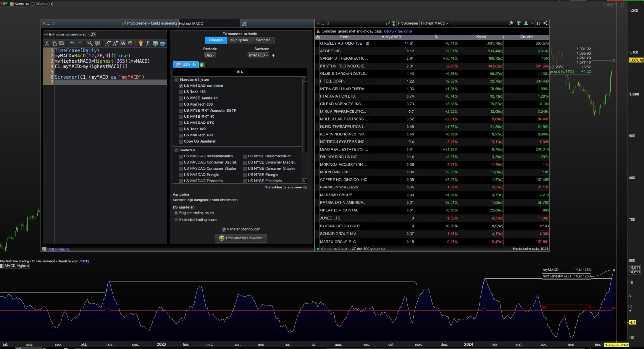Image resolution: width=644 pixels, height=349 pixels.
Task: Uncheck the US NASDAQ Aandelen list
Action: (x=181, y=86)
